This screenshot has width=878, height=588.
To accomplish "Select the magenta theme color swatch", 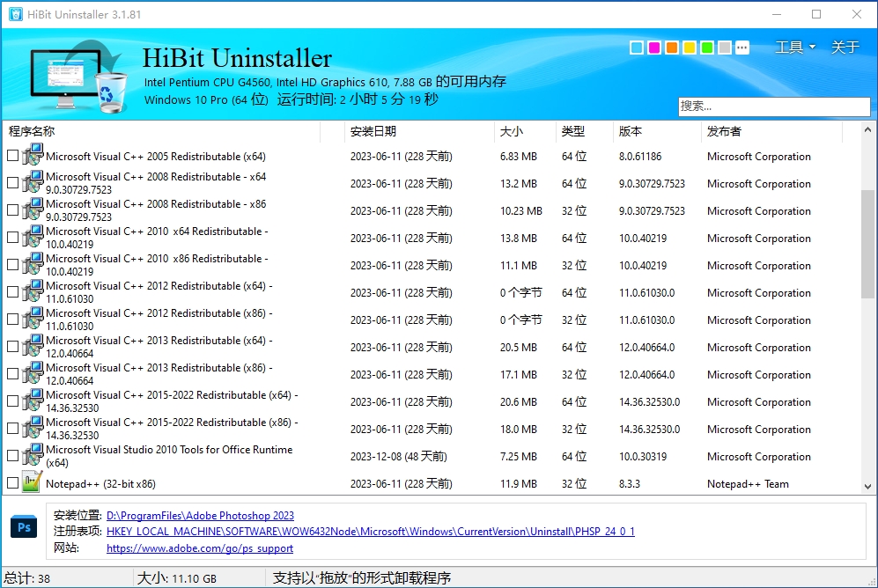I will click(654, 48).
